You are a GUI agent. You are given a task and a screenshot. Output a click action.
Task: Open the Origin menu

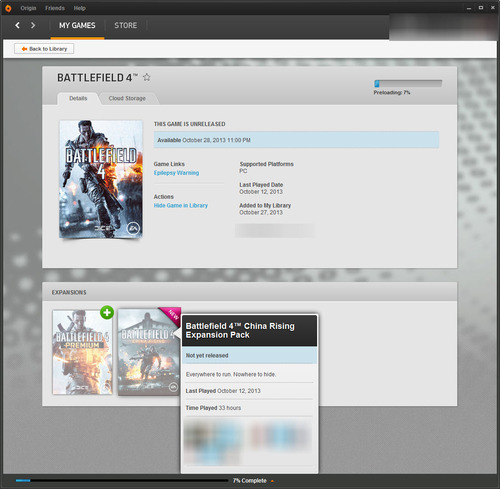click(28, 8)
